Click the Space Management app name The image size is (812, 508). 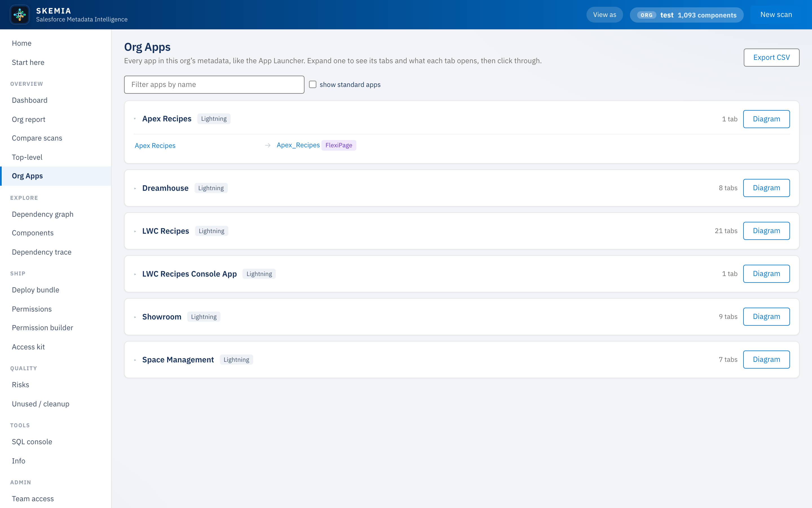178,360
